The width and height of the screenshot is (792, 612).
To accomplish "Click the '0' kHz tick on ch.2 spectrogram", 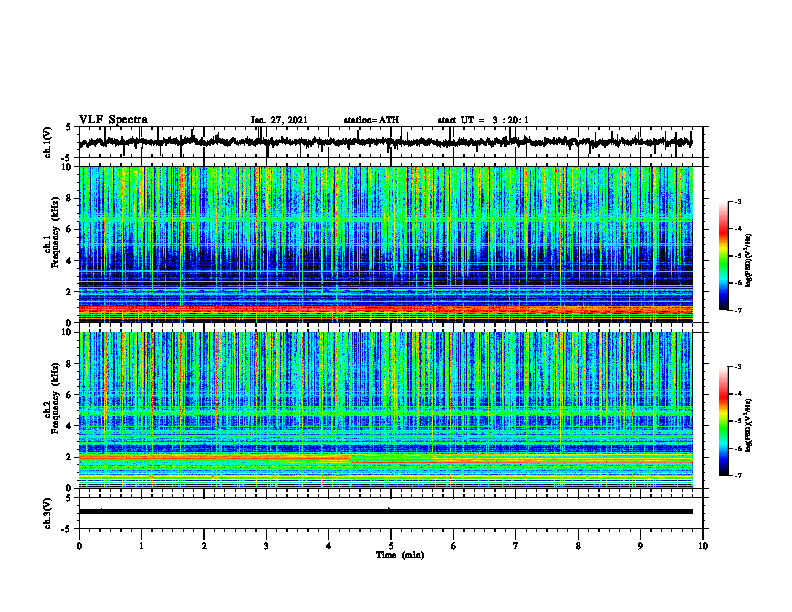I will 71,488.
